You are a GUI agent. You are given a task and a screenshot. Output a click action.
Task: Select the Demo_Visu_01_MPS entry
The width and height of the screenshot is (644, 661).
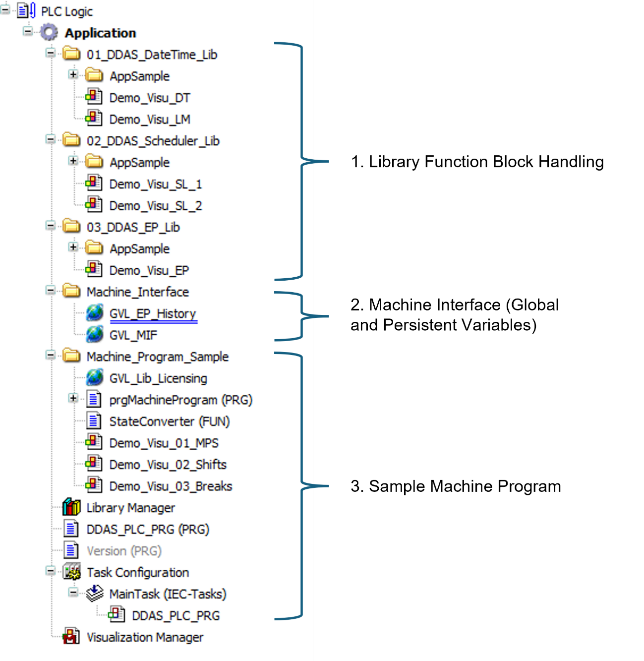[164, 443]
